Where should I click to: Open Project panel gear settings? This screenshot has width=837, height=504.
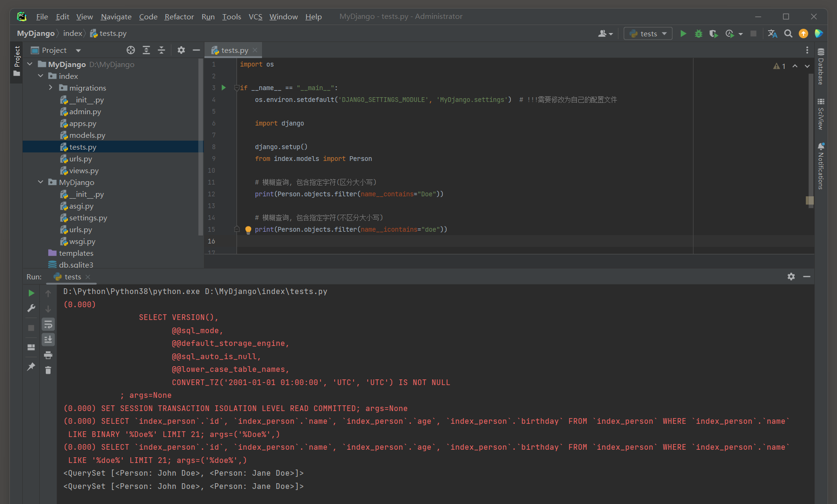click(x=181, y=50)
